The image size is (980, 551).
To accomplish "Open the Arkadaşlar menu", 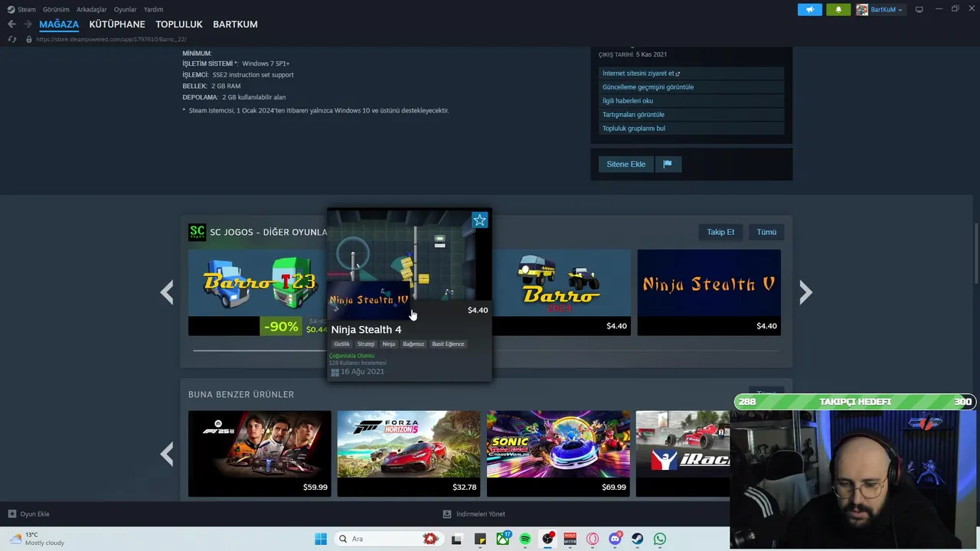I will (x=92, y=9).
